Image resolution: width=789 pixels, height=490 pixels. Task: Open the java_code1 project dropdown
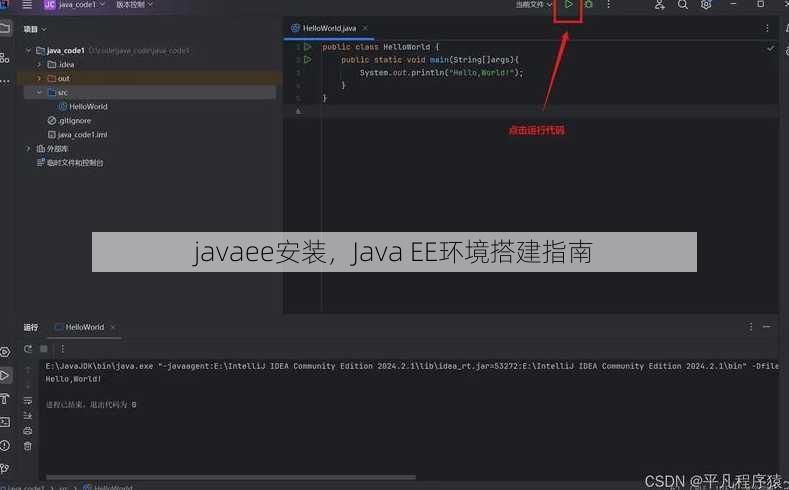[x=74, y=5]
